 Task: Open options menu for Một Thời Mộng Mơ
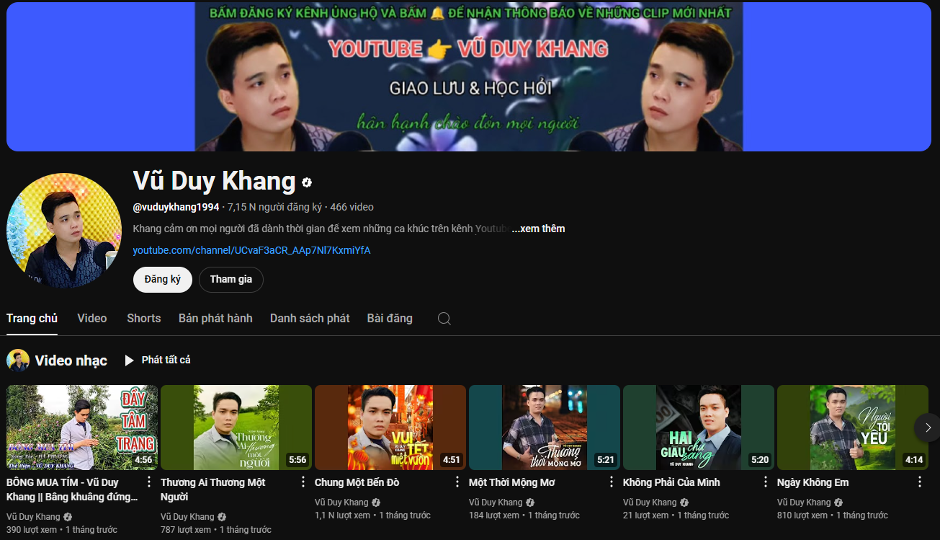click(x=612, y=482)
